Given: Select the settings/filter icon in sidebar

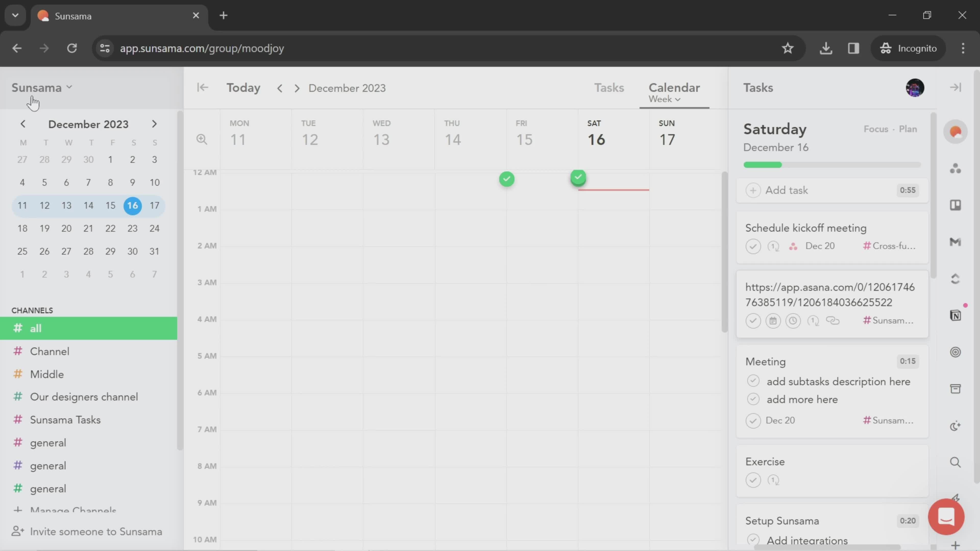Looking at the screenshot, I should 957,352.
